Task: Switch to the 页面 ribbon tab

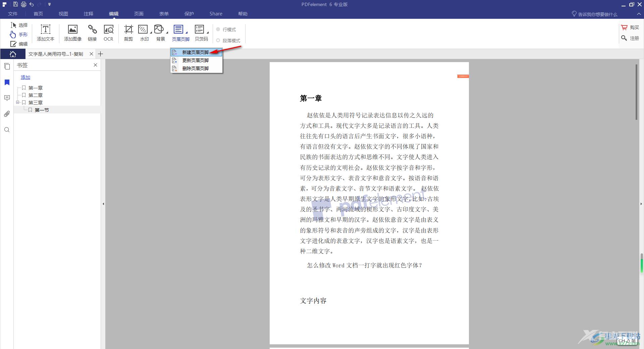Action: click(x=139, y=14)
